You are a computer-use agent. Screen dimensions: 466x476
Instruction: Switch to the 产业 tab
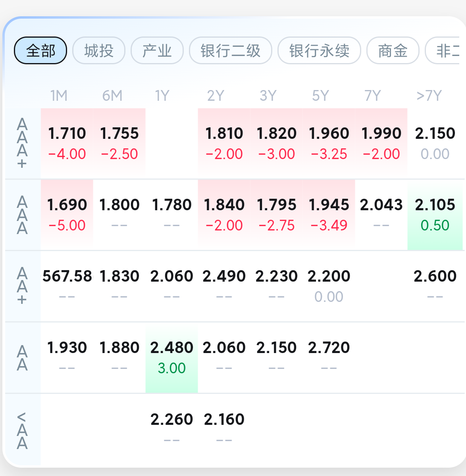point(157,50)
